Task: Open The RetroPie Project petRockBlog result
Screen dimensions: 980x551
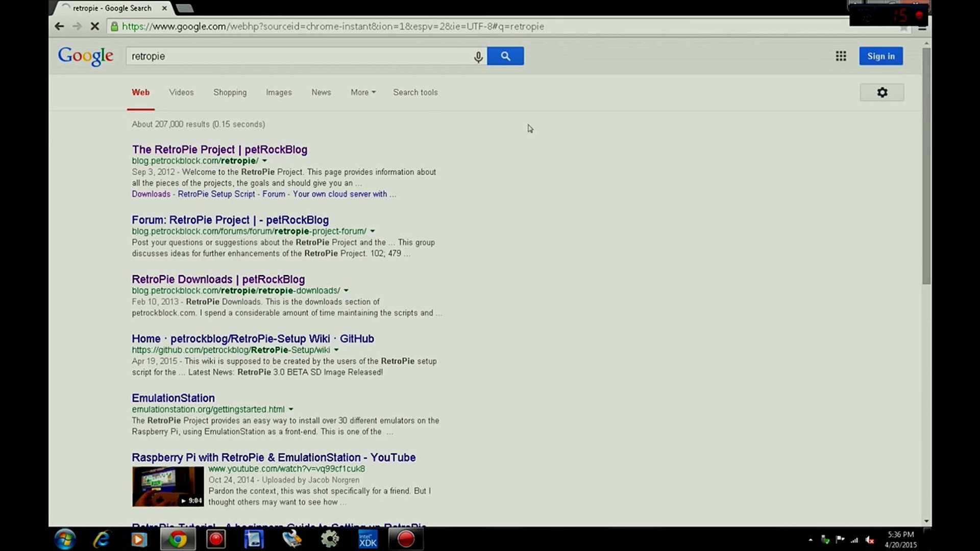Action: pos(219,149)
